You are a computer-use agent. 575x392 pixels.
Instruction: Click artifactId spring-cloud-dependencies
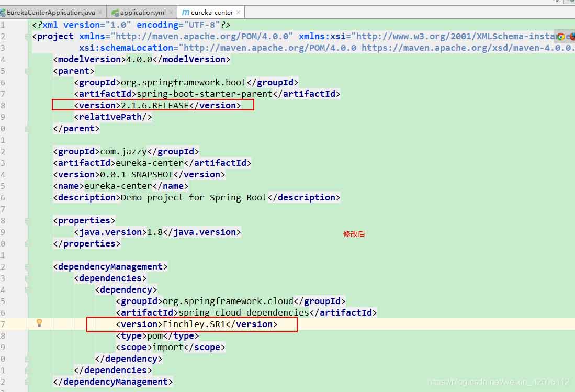pos(246,313)
